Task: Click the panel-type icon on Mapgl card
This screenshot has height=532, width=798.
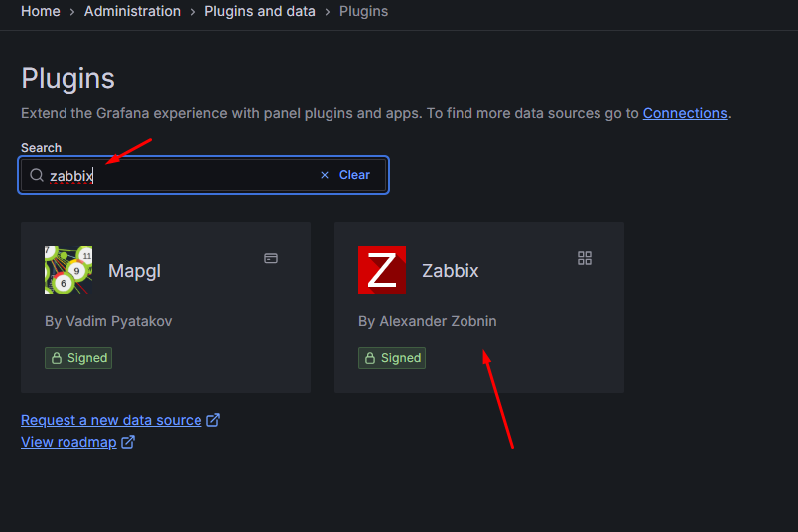Action: coord(271,258)
